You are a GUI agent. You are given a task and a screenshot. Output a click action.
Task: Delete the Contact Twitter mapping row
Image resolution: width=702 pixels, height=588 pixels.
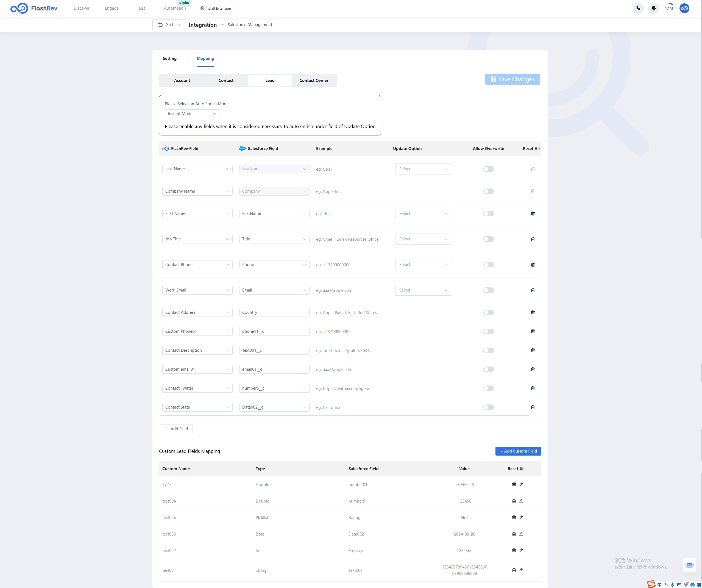pos(533,388)
